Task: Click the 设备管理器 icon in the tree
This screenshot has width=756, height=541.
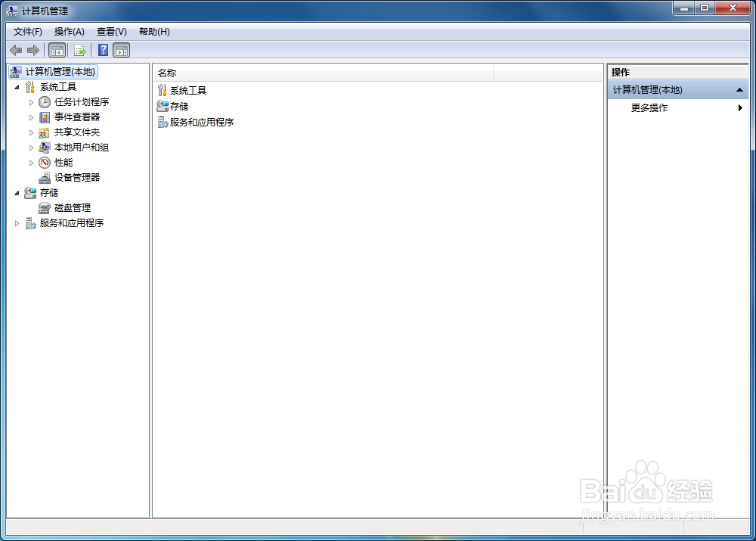Action: [x=45, y=178]
